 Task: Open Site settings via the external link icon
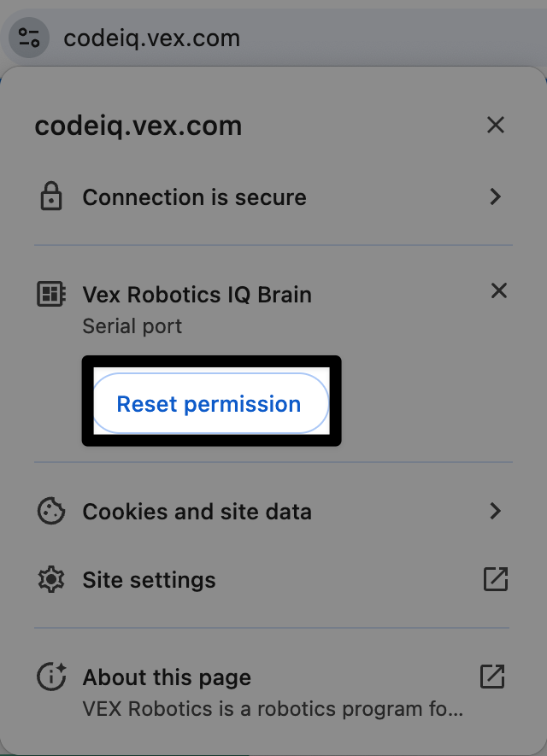[x=496, y=579]
